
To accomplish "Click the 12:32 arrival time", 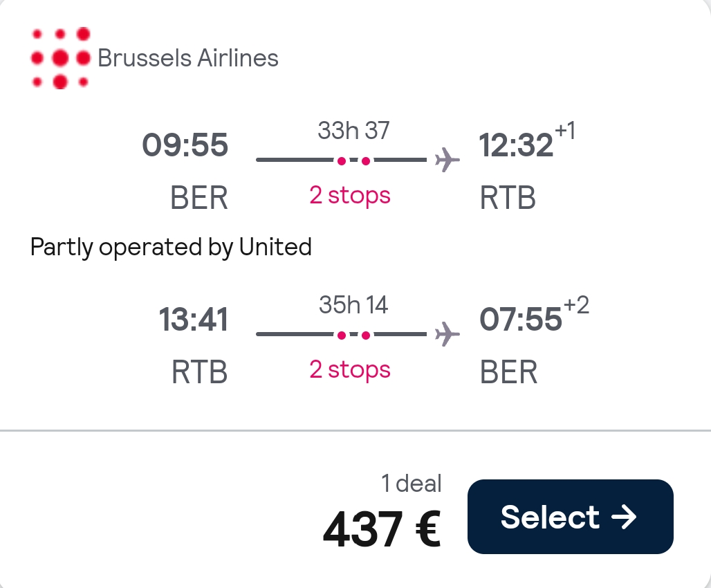I will (516, 145).
